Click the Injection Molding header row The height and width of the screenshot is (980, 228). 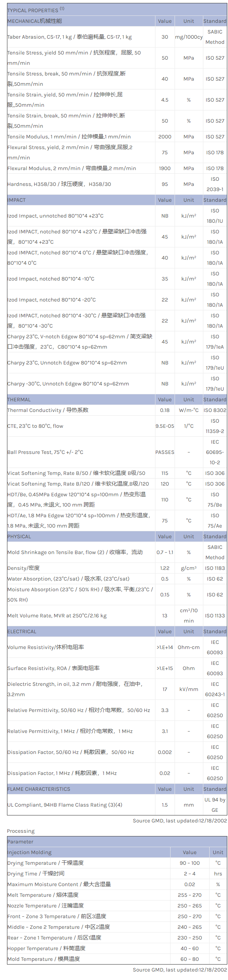tap(30, 852)
